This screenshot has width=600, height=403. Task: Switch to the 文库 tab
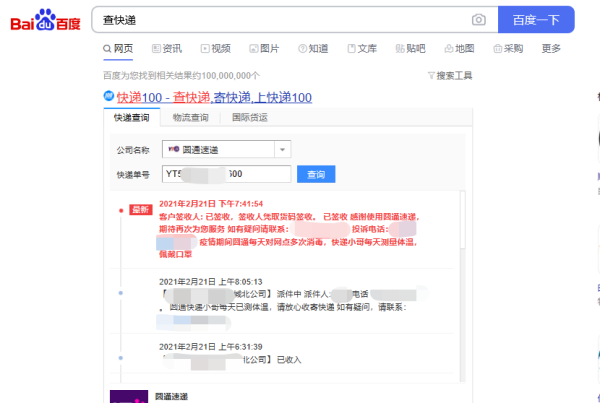[361, 48]
